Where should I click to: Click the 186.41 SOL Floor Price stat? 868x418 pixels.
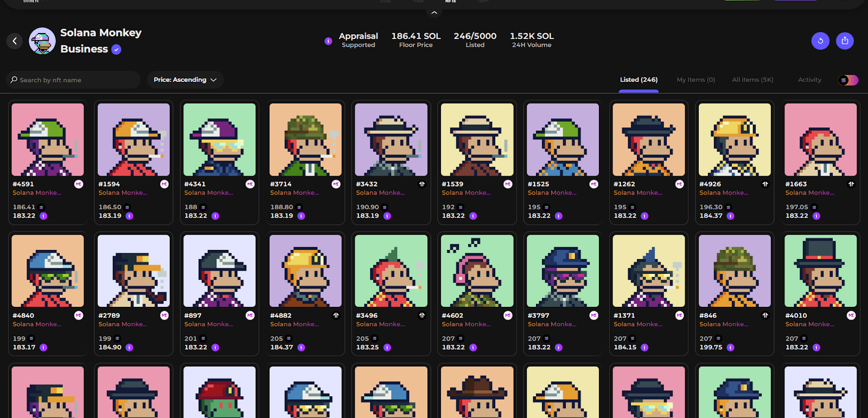(416, 40)
